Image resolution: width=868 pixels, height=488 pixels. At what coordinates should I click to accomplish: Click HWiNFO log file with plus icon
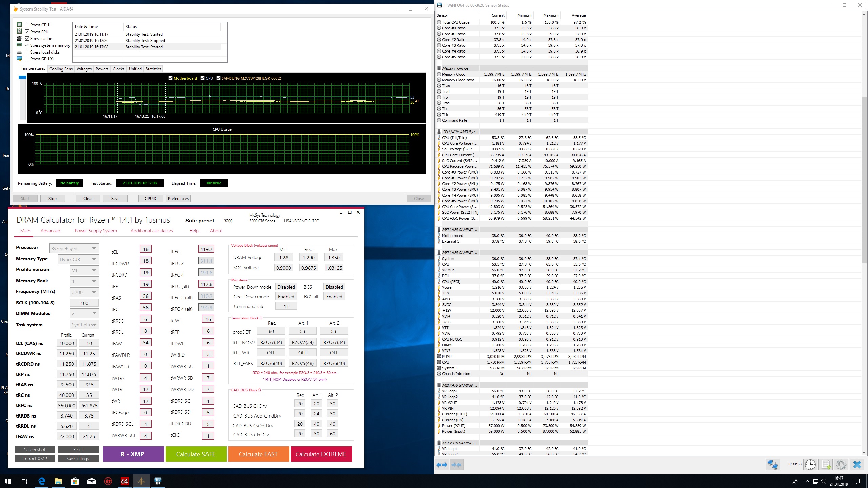(x=826, y=464)
